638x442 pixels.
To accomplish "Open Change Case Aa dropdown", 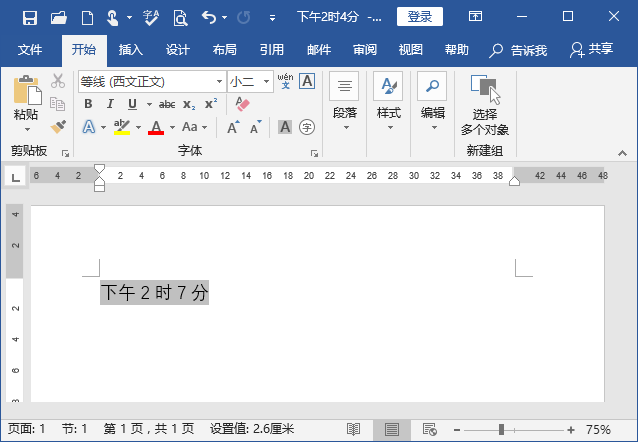I will pyautogui.click(x=194, y=127).
